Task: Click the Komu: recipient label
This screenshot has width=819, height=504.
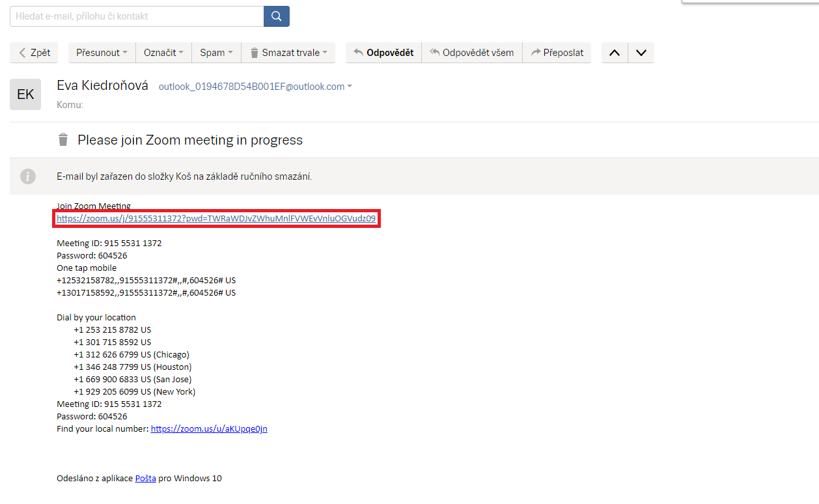Action: 70,104
